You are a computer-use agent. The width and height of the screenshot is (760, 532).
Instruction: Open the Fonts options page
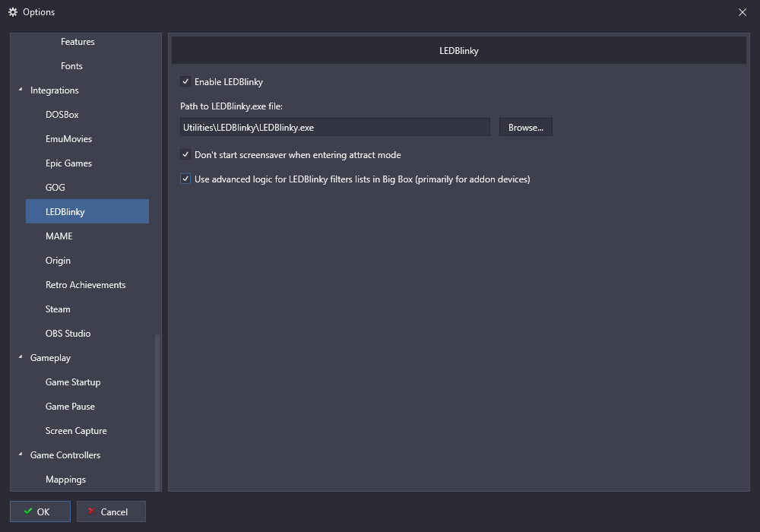[71, 66]
